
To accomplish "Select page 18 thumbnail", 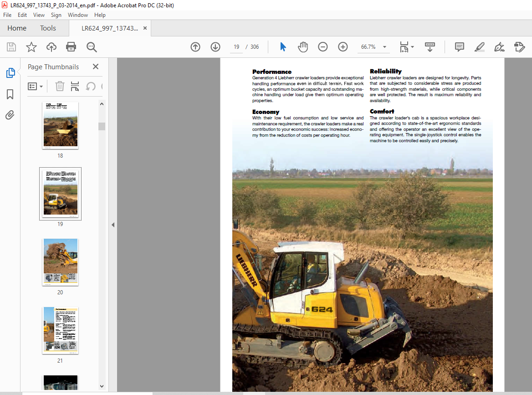I will click(61, 126).
